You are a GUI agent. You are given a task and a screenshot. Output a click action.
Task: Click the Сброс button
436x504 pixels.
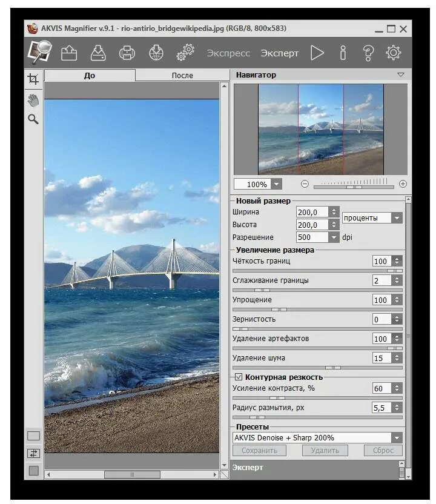(383, 451)
